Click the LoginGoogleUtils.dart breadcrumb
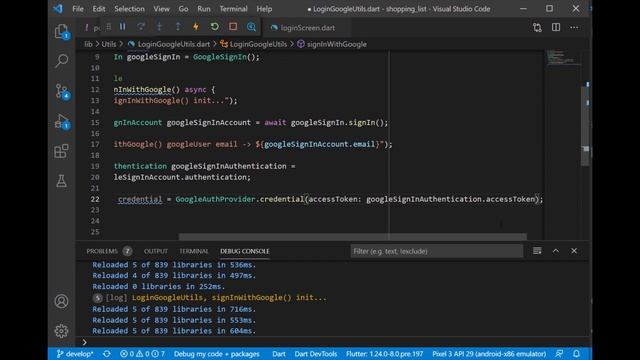 [169, 44]
